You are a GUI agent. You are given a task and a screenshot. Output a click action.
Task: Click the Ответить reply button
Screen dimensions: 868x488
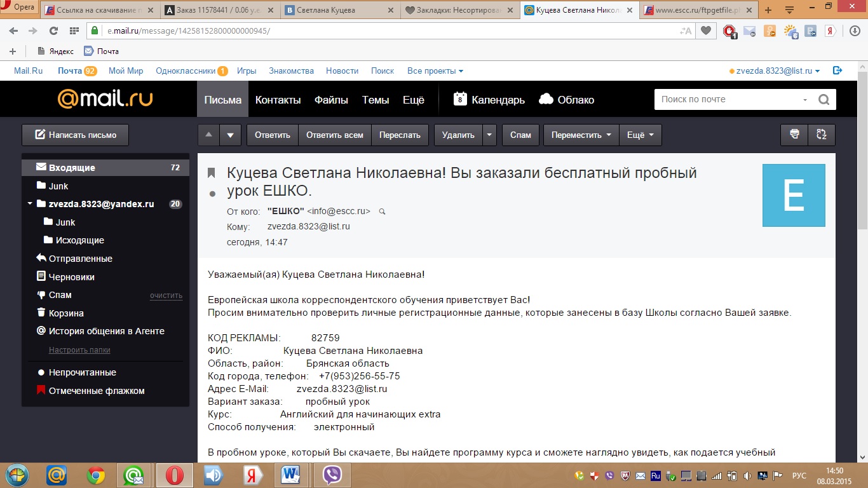click(x=273, y=135)
